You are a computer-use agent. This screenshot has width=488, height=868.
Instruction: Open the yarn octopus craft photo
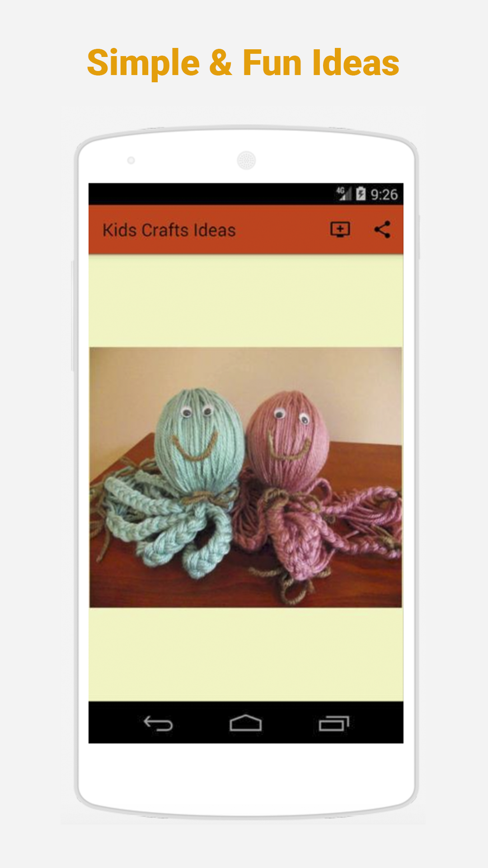(246, 477)
